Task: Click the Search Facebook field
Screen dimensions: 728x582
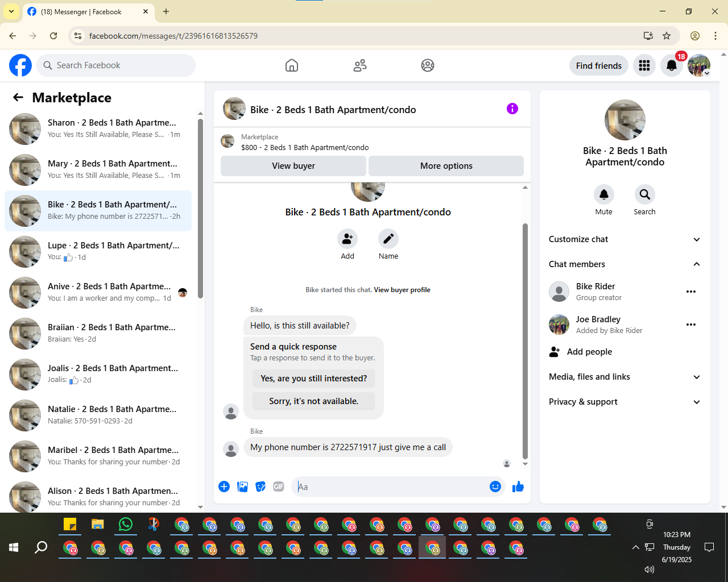Action: pyautogui.click(x=116, y=65)
